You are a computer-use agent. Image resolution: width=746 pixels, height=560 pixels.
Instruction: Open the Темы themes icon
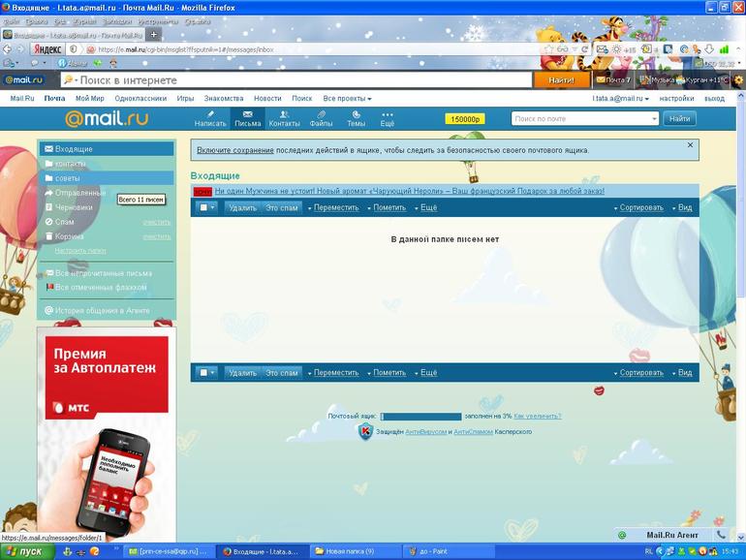pos(356,115)
